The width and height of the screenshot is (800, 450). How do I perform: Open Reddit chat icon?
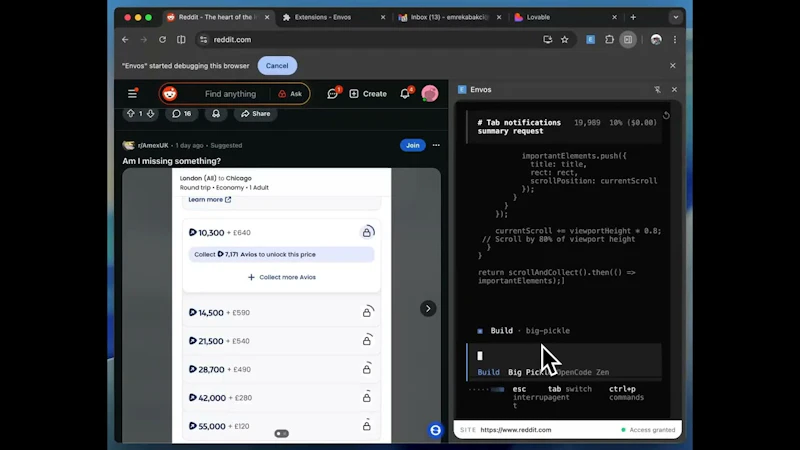point(333,93)
